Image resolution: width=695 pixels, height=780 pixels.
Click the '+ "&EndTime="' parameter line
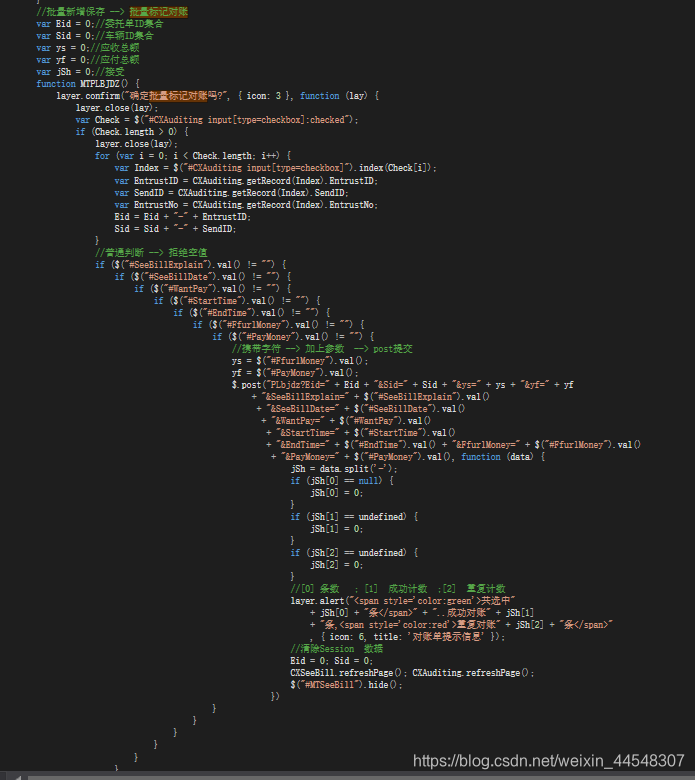[x=453, y=444]
